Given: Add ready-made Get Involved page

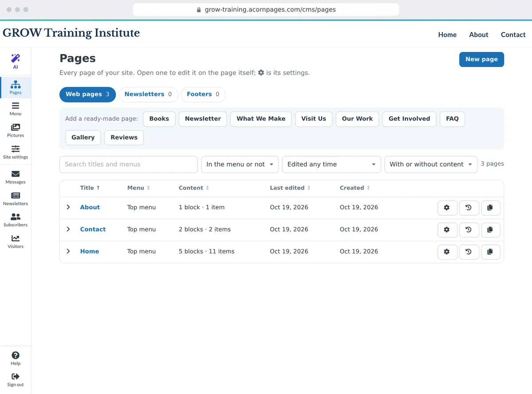Looking at the screenshot, I should click(x=409, y=119).
